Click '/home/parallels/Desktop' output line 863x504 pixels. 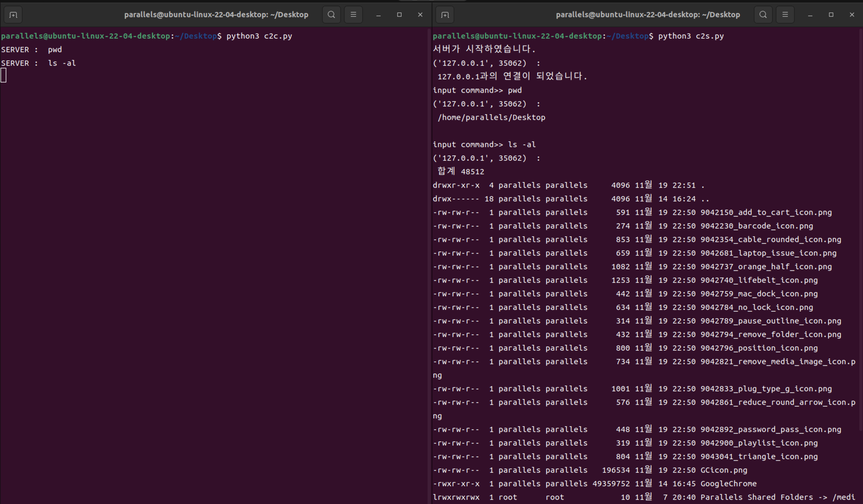[492, 117]
